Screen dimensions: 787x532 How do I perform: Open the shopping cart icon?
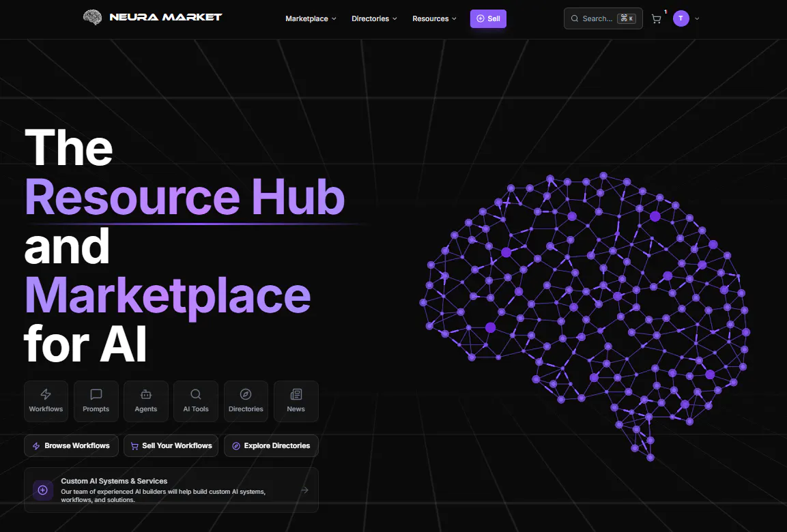[x=656, y=19]
